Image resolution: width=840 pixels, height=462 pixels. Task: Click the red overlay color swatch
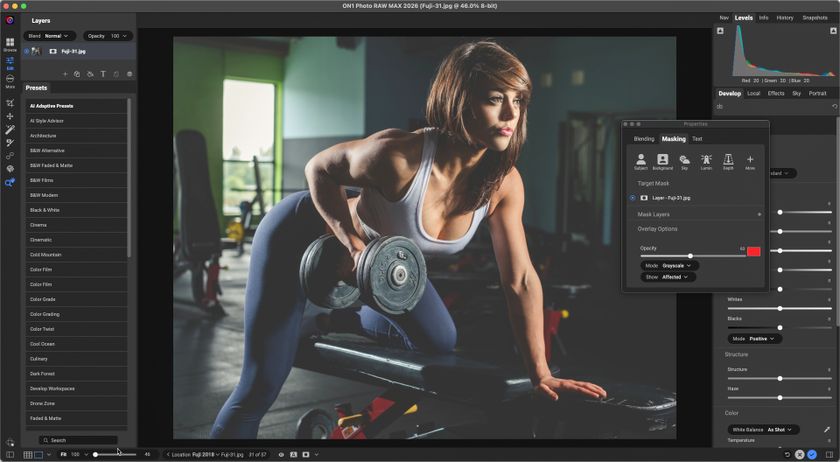pos(754,251)
